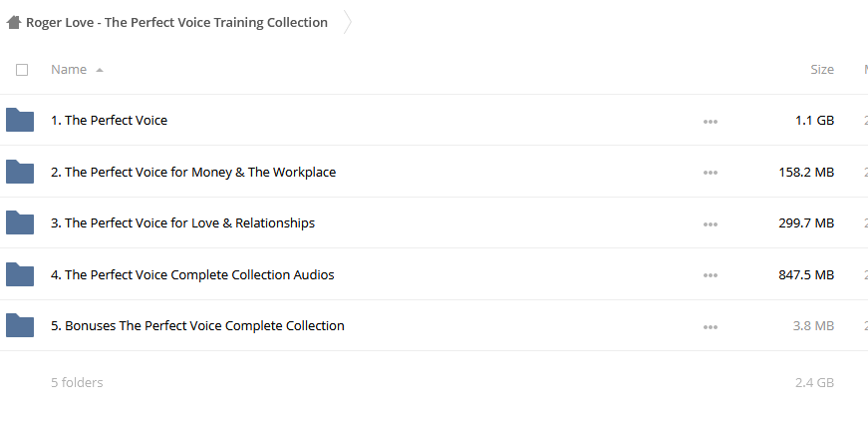Click folder icon for Money & The Workplace
Image resolution: width=868 pixels, height=433 pixels.
pyautogui.click(x=20, y=172)
